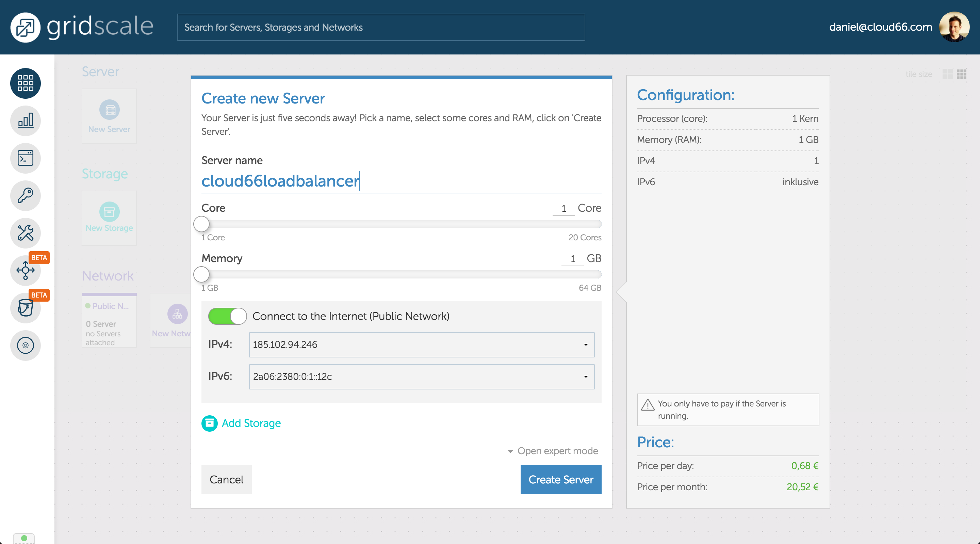980x544 pixels.
Task: Open the SSH key sidebar icon
Action: coord(26,196)
